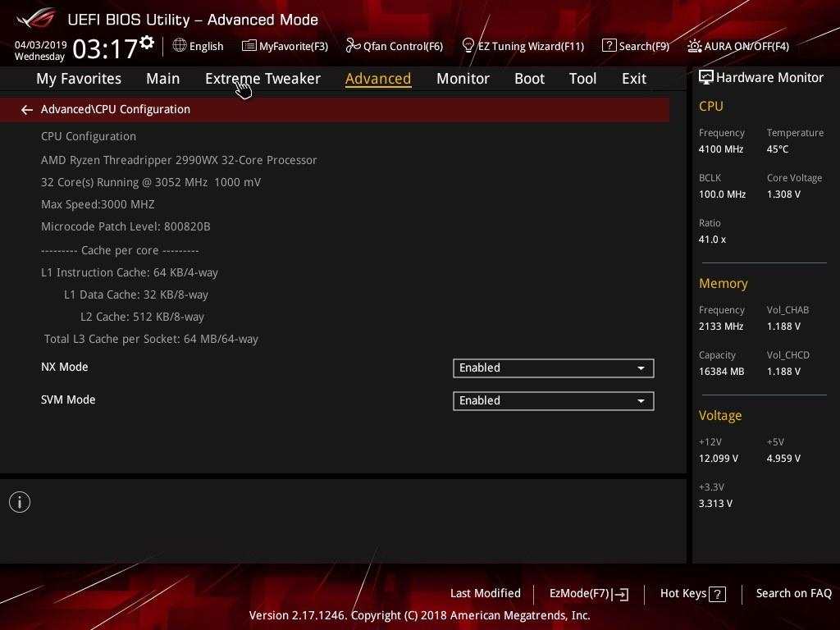Click the Hot Keys question mark box

[717, 594]
